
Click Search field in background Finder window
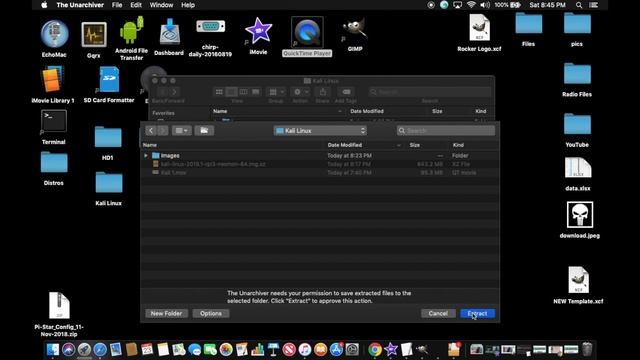(430, 92)
